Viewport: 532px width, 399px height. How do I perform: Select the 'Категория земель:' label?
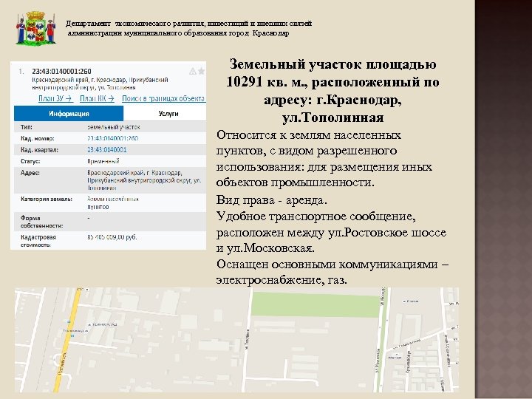point(47,199)
